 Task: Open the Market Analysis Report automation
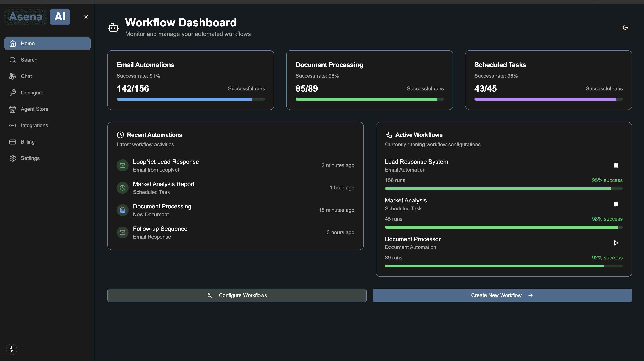pyautogui.click(x=236, y=188)
